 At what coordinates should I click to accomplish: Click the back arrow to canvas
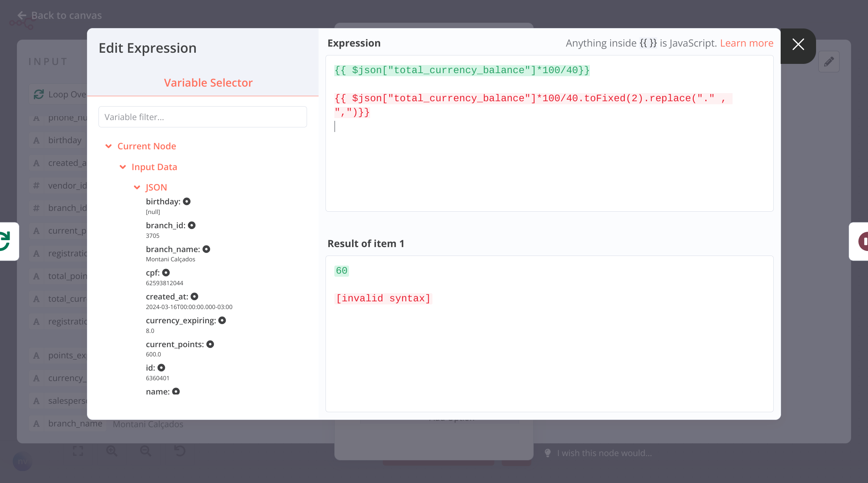click(22, 15)
